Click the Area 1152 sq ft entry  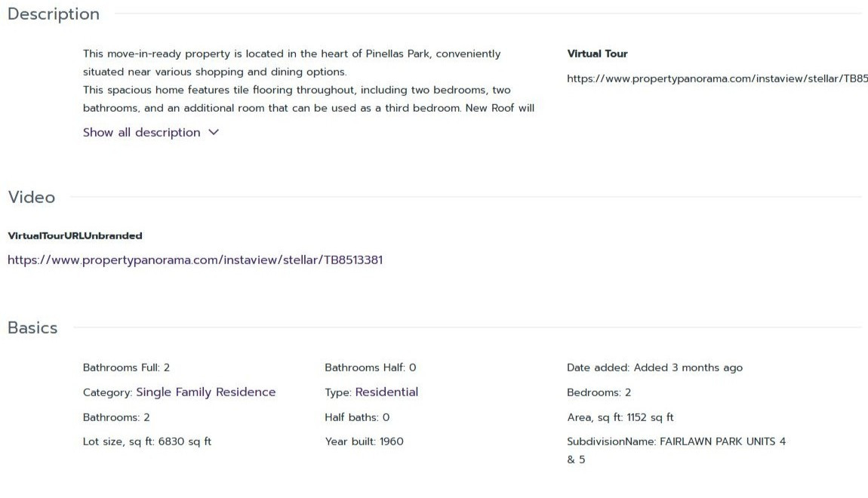click(x=620, y=417)
